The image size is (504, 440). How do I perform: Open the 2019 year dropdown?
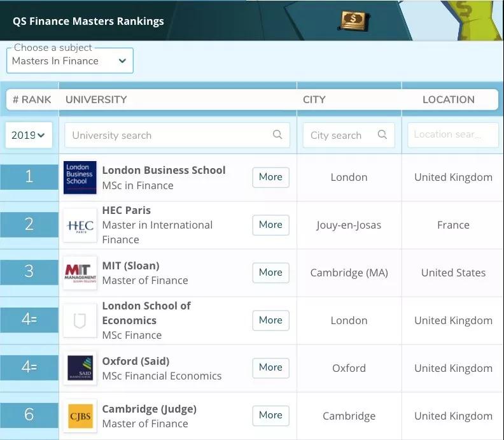click(x=29, y=135)
